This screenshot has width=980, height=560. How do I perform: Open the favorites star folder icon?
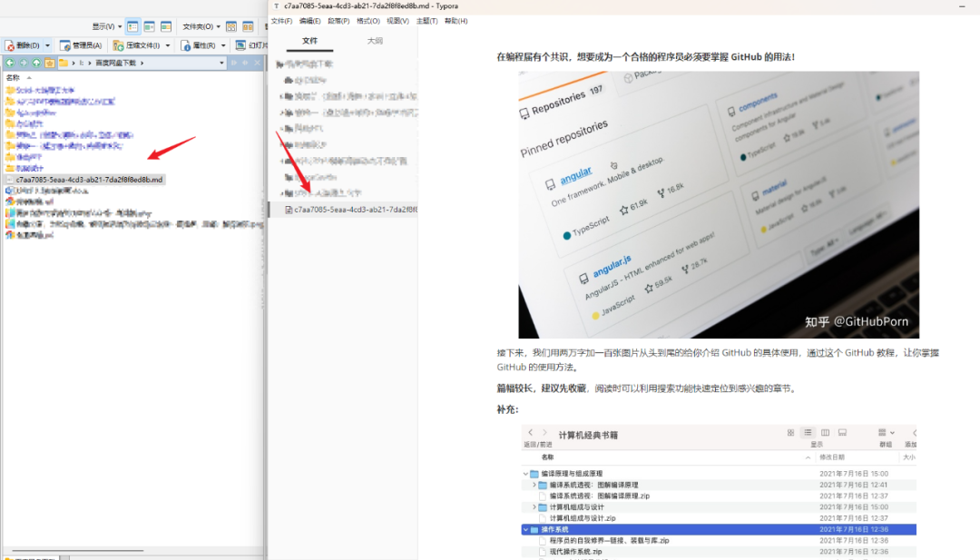49,64
